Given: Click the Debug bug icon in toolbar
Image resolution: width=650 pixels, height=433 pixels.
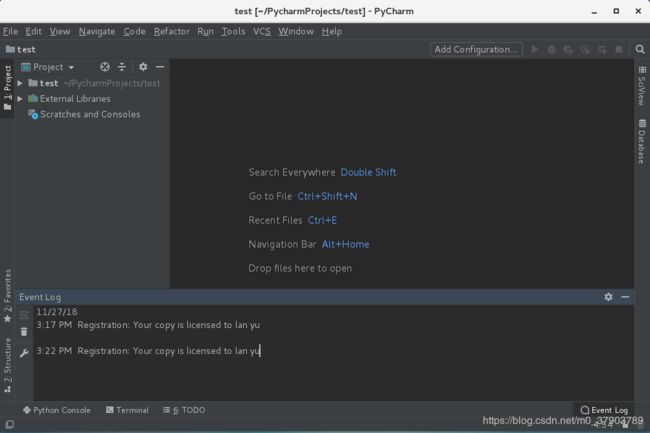Looking at the screenshot, I should [551, 50].
